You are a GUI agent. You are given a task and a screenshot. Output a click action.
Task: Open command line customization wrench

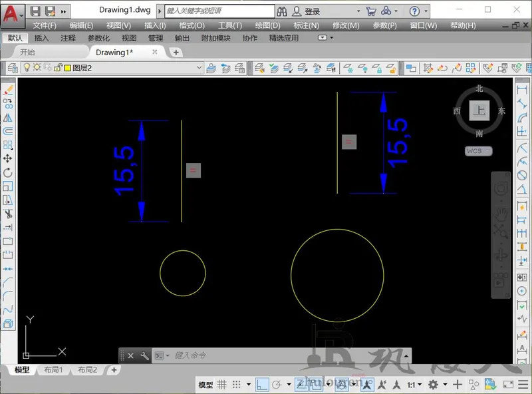(145, 355)
